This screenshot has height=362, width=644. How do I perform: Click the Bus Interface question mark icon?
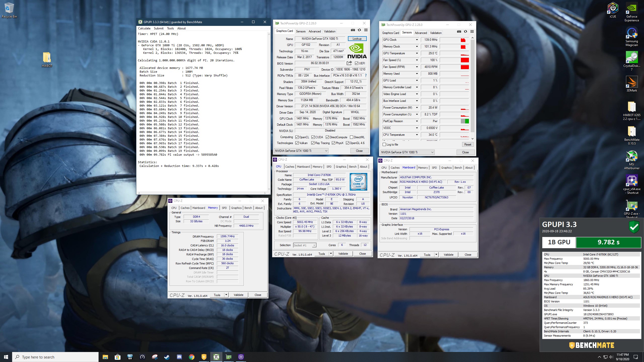point(366,75)
